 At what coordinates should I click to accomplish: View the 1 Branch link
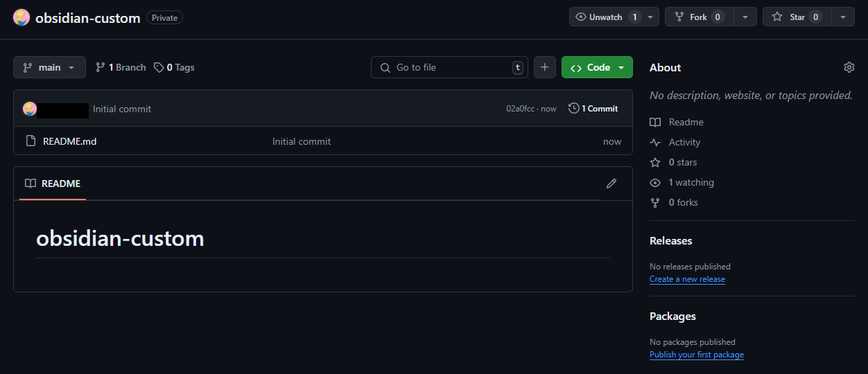pyautogui.click(x=121, y=67)
